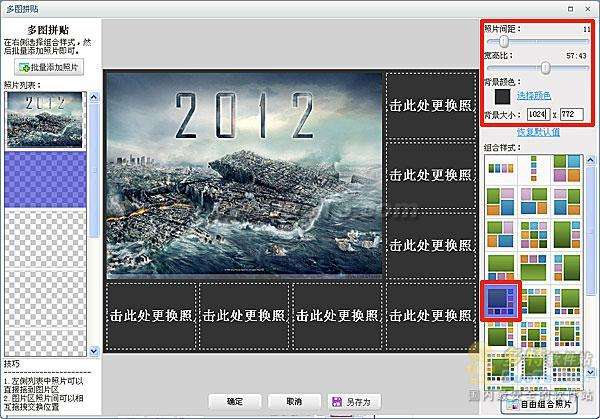Click the 组合样式 label

coord(502,147)
